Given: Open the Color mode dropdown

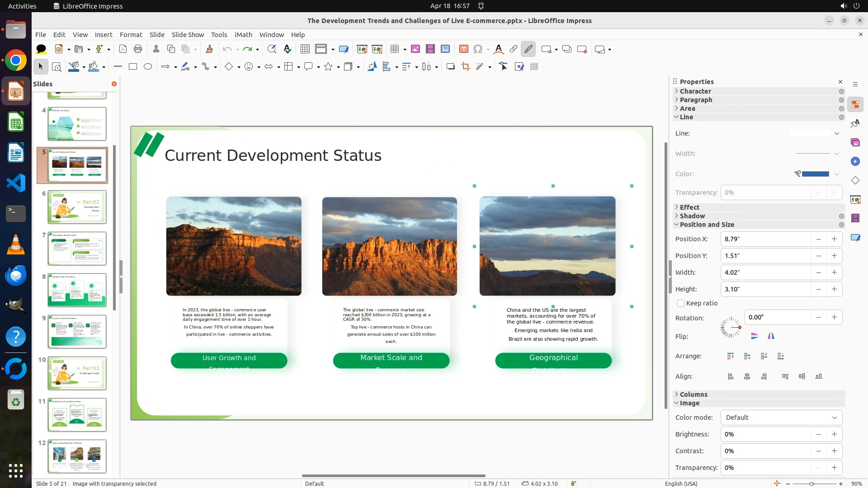Looking at the screenshot, I should click(781, 418).
